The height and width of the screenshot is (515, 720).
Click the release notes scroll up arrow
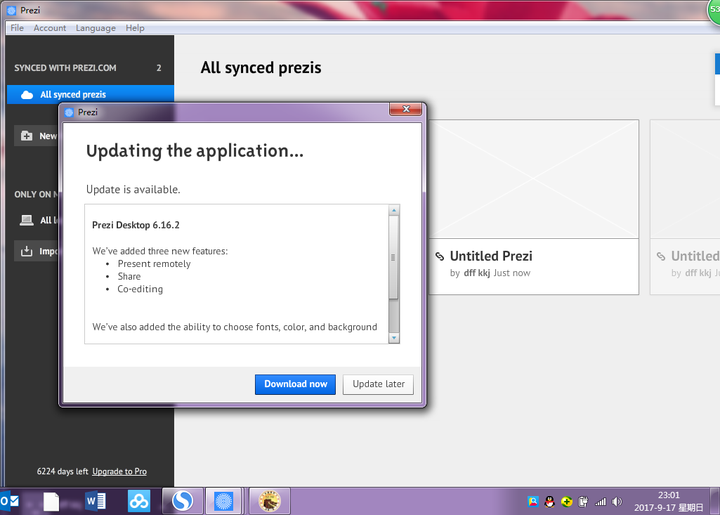pyautogui.click(x=394, y=210)
